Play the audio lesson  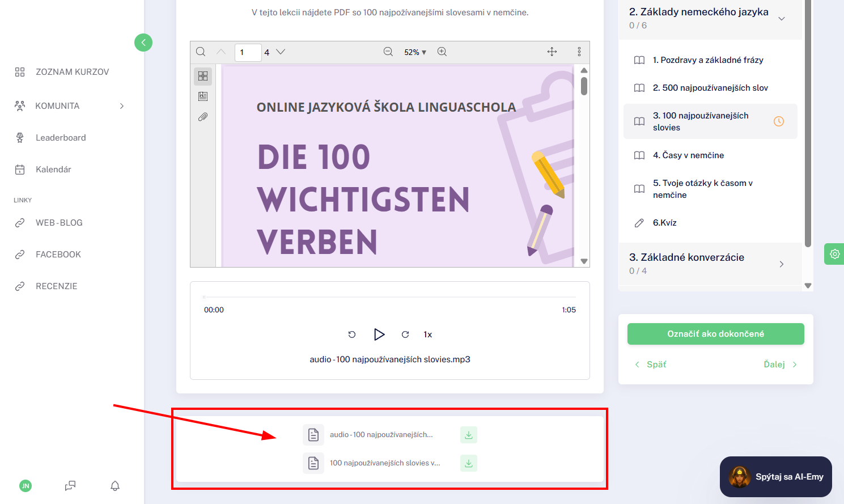379,334
